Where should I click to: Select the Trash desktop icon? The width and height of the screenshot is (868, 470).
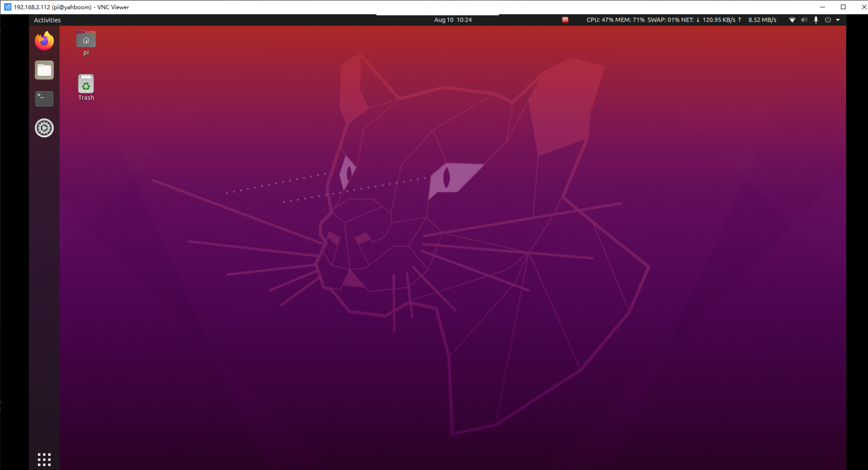[86, 88]
